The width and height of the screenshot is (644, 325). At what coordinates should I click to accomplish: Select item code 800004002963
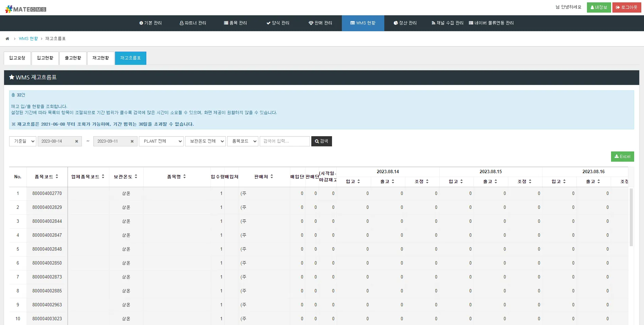pyautogui.click(x=47, y=305)
